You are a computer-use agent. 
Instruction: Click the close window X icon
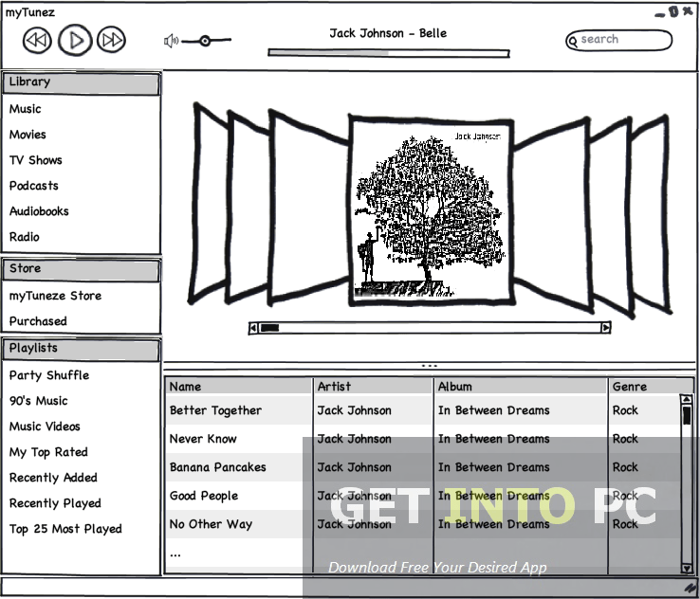coord(688,11)
